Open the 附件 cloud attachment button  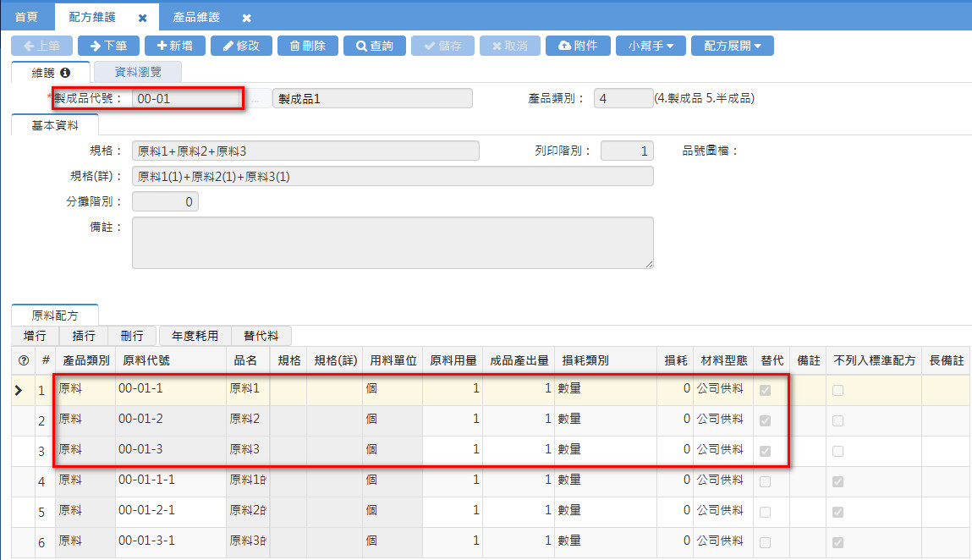[578, 46]
